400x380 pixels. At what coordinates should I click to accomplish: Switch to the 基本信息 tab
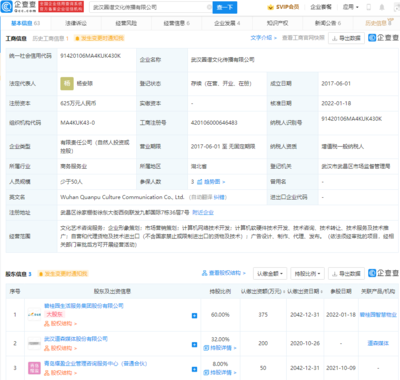[25, 23]
